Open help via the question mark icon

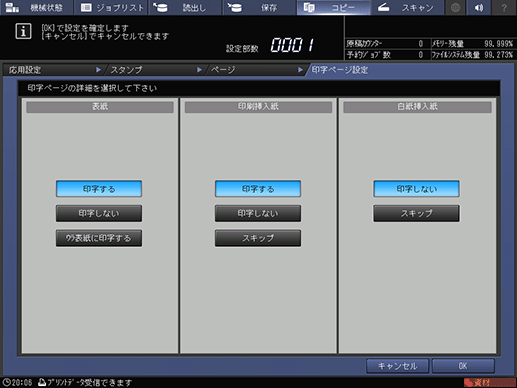click(504, 7)
